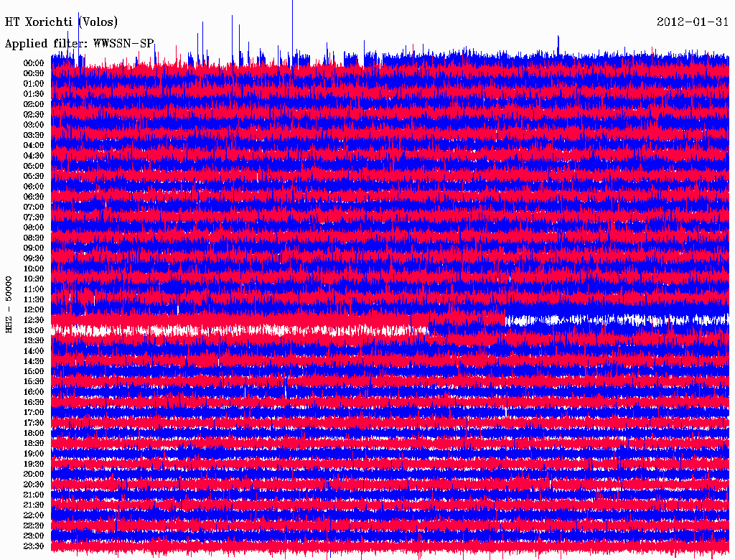Pick the 17:00 time row label
Viewport: 735px width, 560px height.
pos(34,413)
